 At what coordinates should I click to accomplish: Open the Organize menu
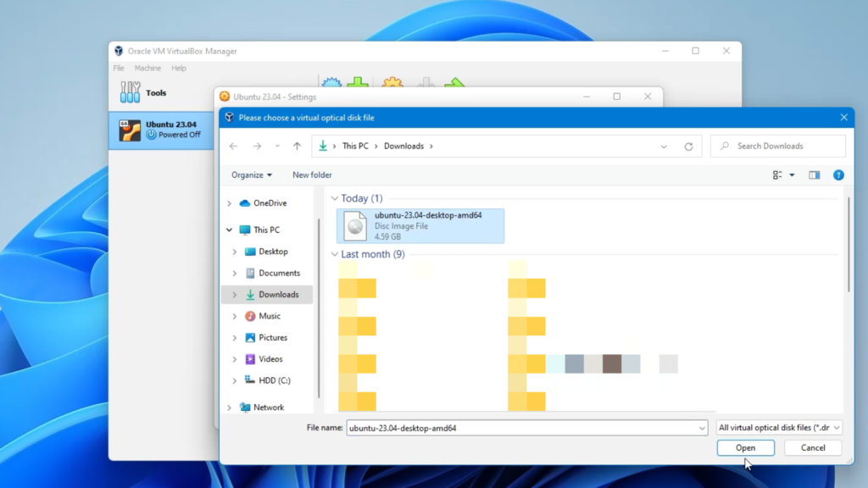point(251,175)
